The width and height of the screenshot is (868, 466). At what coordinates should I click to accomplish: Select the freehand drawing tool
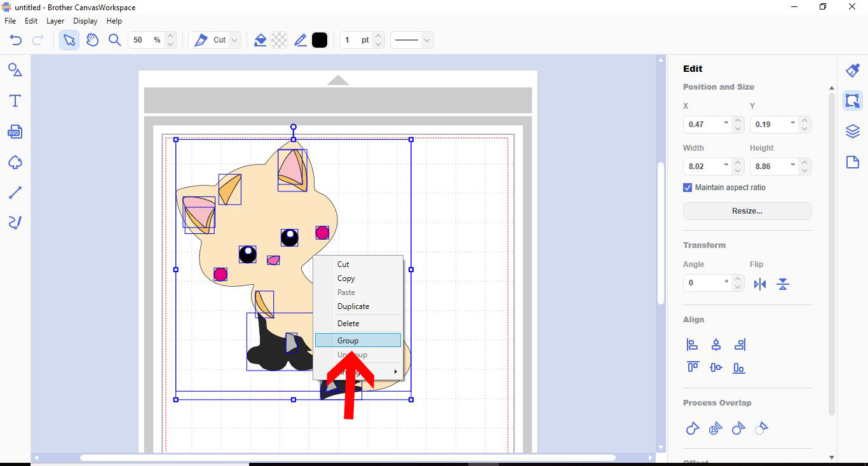coord(14,223)
